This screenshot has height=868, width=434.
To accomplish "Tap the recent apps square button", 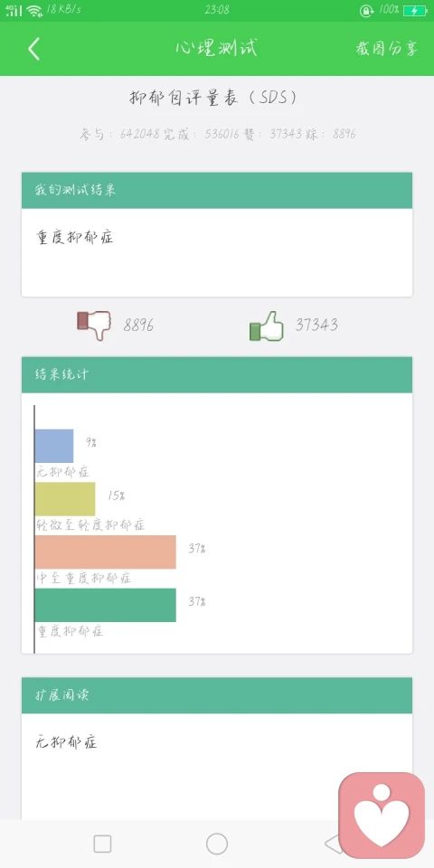I will 102,844.
